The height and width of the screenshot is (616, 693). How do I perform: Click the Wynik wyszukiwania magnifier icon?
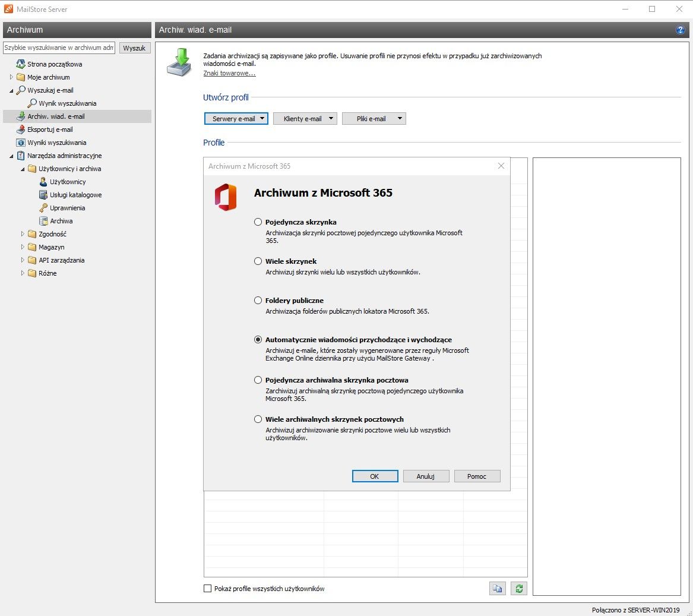[32, 103]
